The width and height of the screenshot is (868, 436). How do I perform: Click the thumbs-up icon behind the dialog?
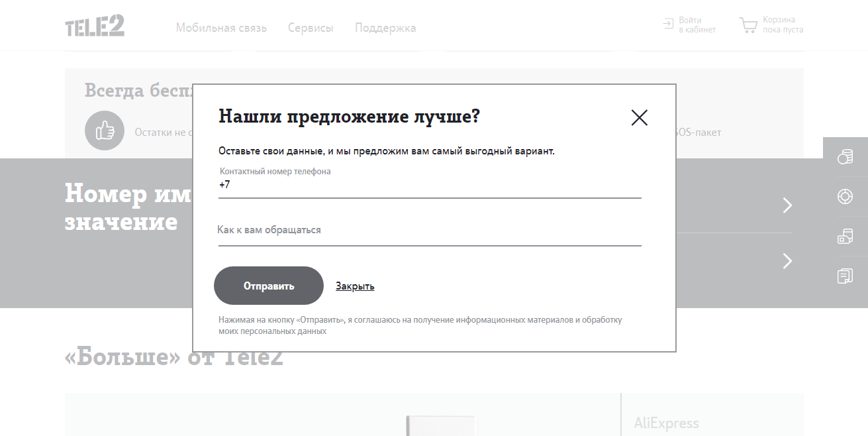tap(105, 131)
